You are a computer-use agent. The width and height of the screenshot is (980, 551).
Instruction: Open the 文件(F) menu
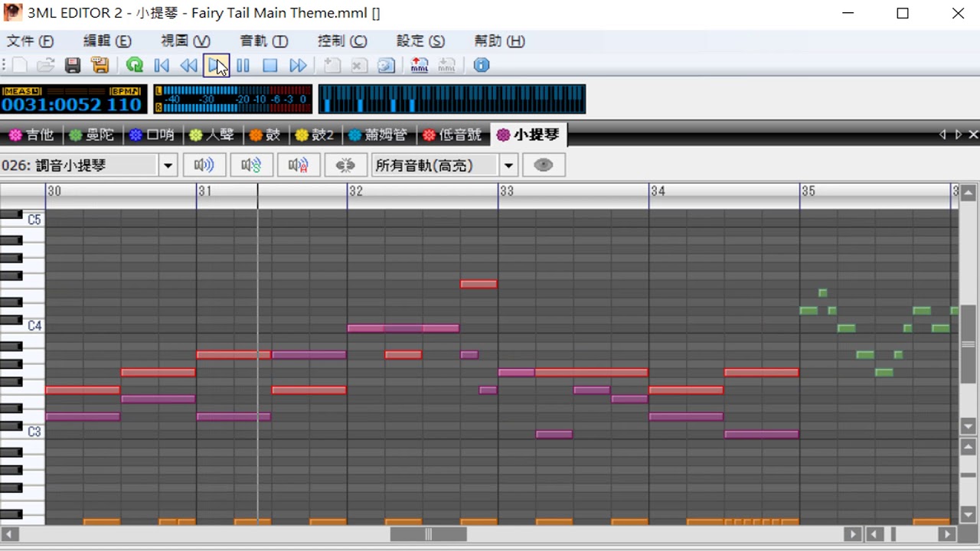31,41
